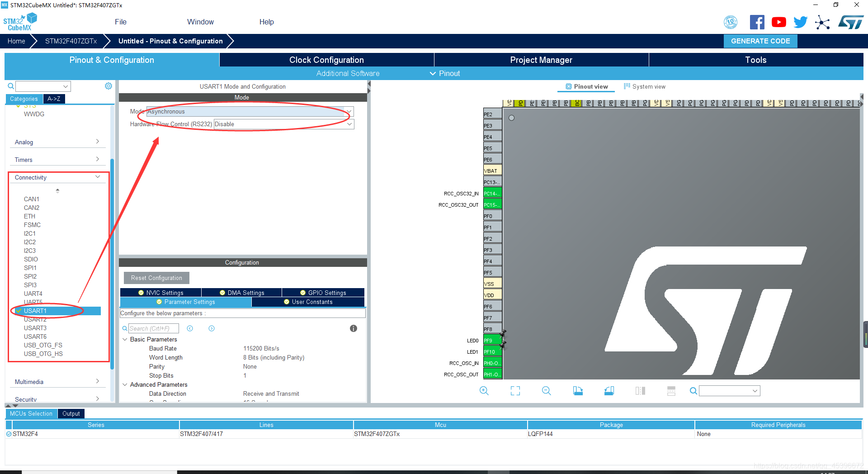Image resolution: width=868 pixels, height=474 pixels.
Task: Open the Help menu
Action: click(x=266, y=22)
